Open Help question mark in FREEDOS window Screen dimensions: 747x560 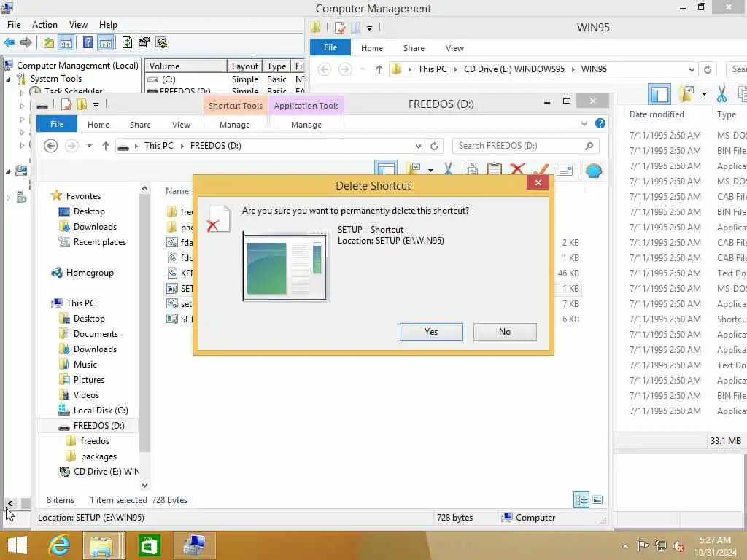[600, 124]
